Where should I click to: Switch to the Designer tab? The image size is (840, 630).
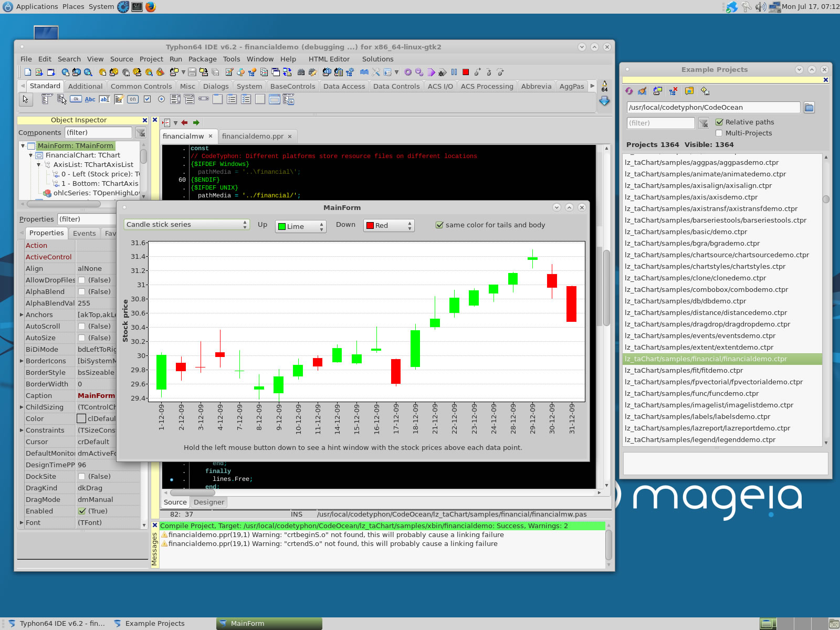[209, 502]
